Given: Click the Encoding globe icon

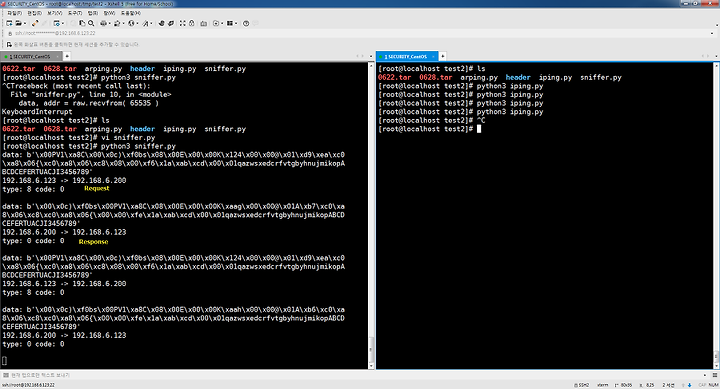Looking at the screenshot, I should (131, 23).
